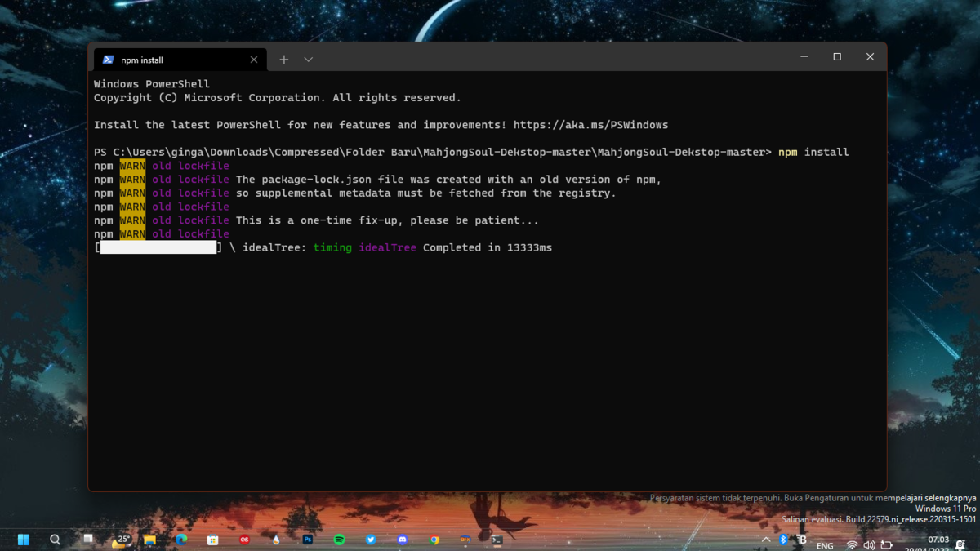The image size is (980, 551).
Task: Open Microsoft Store from the taskbar
Action: [212, 540]
